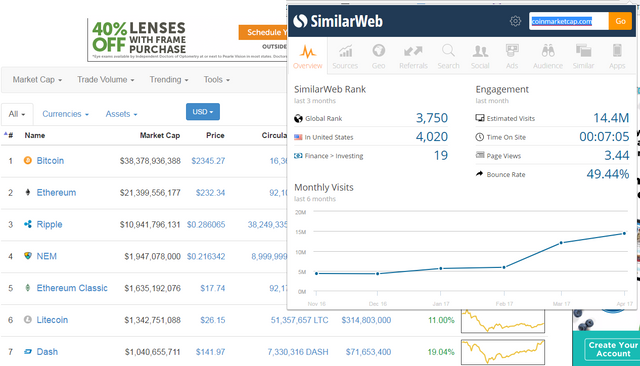
Task: Open the USD currency dropdown
Action: point(203,112)
